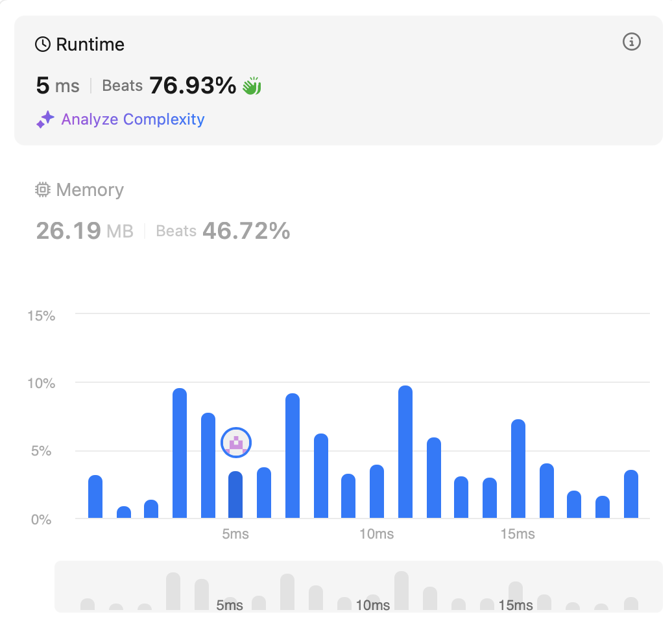
Task: Click the sparkle icon beside Analyze Complexity
Action: pos(45,119)
